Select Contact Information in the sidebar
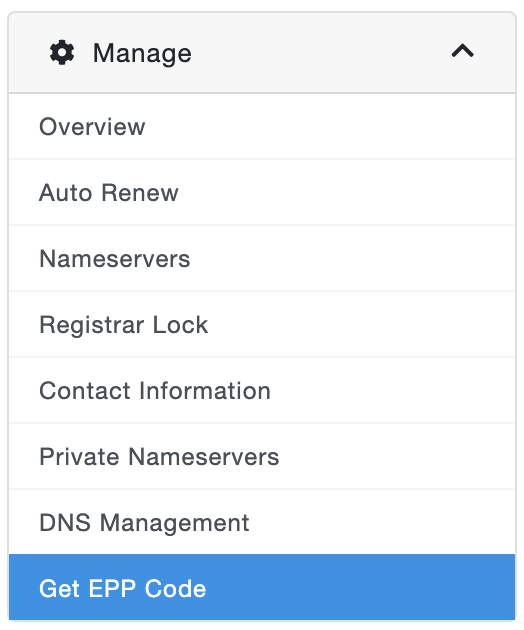Viewport: 524px width, 630px height. (262, 390)
